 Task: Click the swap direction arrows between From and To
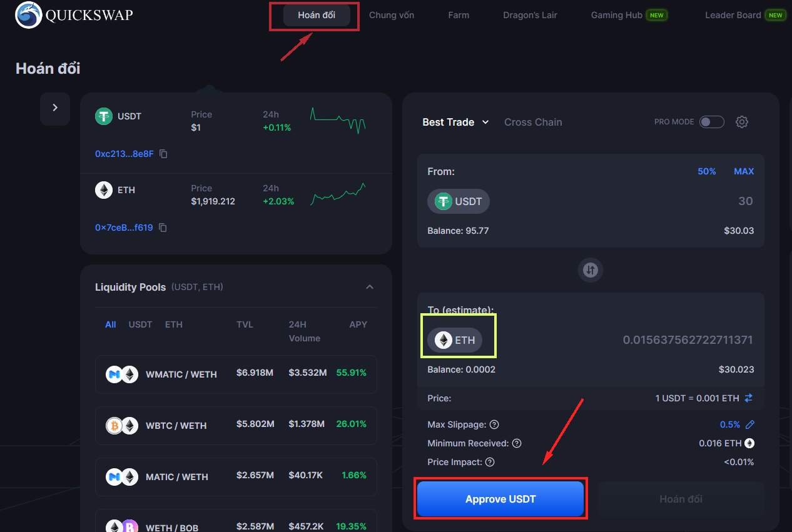pyautogui.click(x=590, y=269)
